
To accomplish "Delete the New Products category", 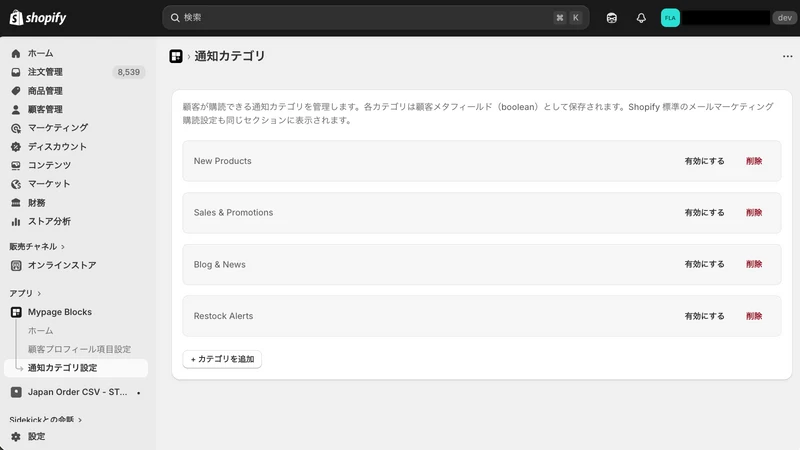I will 754,161.
